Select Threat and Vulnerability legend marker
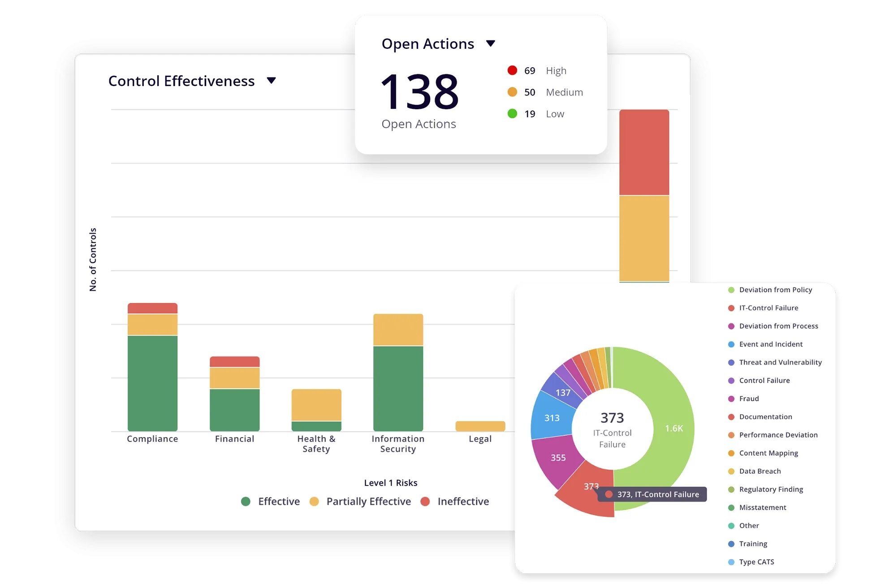 [731, 362]
